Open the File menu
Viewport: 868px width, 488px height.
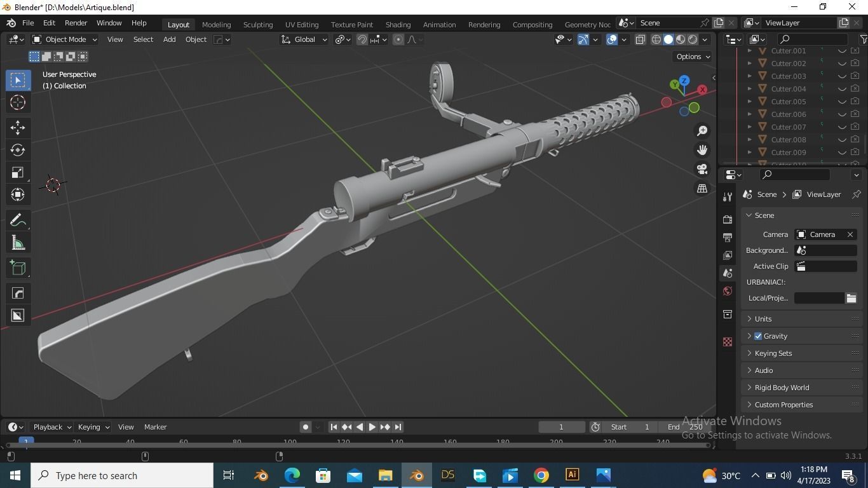point(28,23)
